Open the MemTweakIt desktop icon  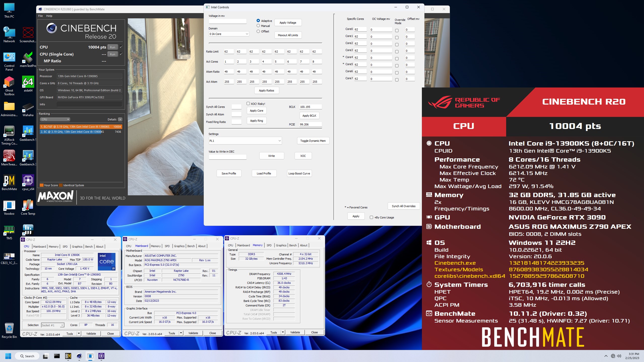pyautogui.click(x=9, y=158)
